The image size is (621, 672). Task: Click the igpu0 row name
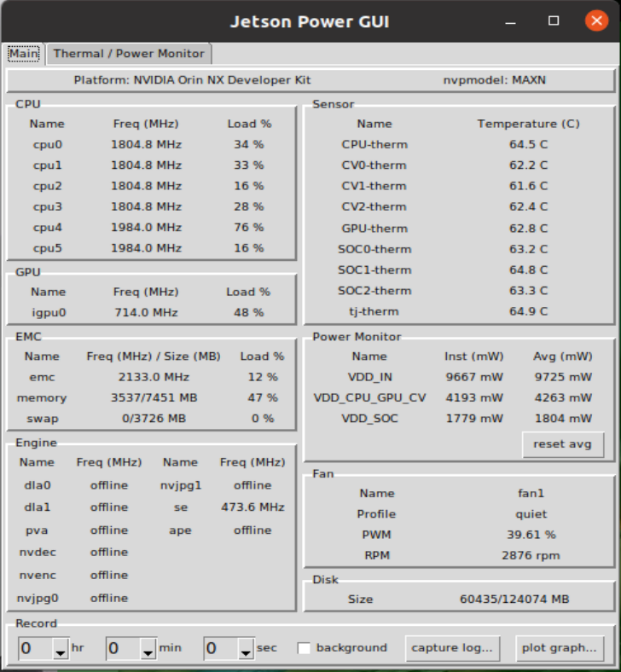pos(49,312)
